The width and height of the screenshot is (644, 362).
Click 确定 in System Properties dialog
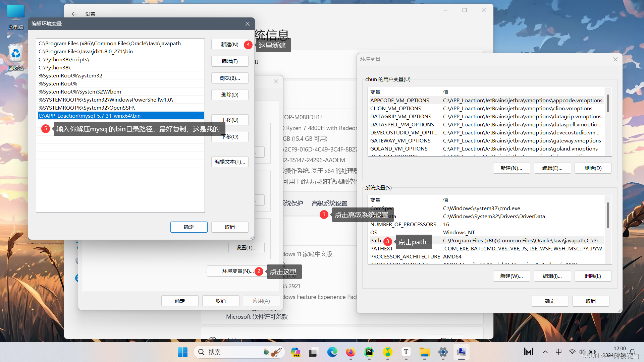[180, 301]
